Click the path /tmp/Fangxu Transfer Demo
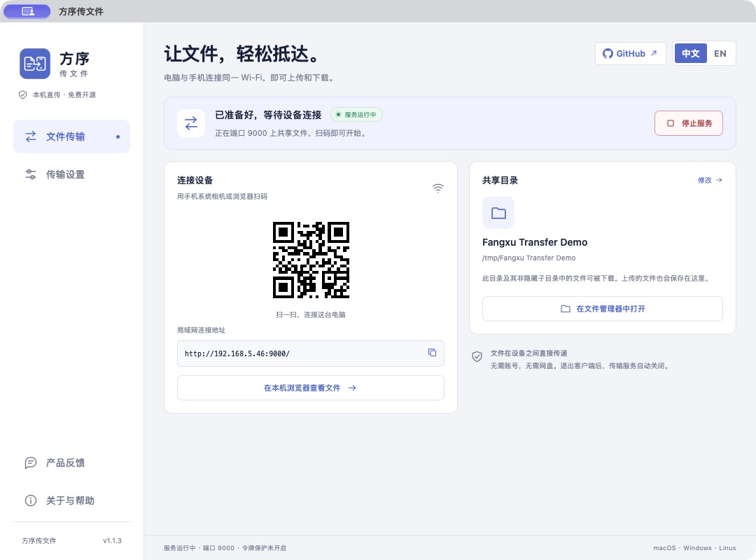The image size is (756, 560). [x=529, y=258]
